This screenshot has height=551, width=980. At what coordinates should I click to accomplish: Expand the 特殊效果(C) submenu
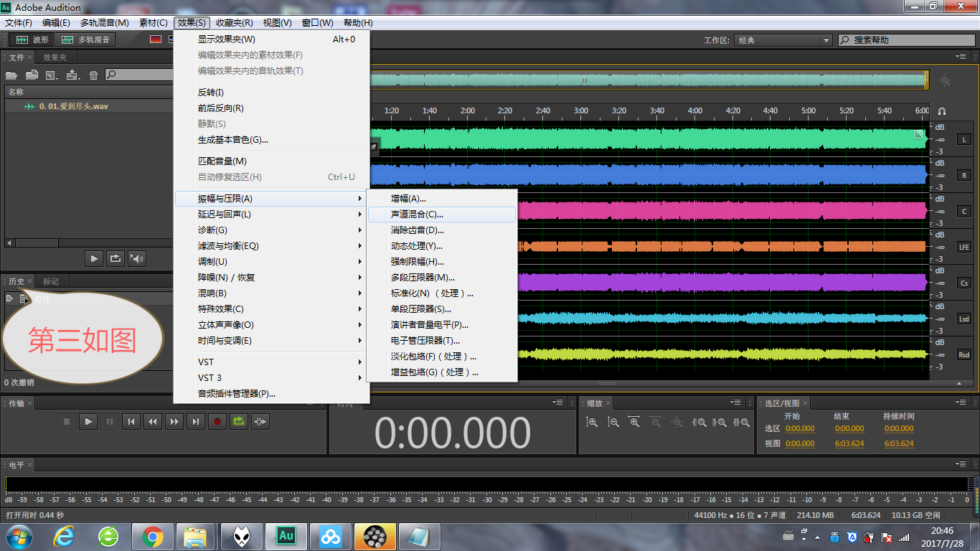point(272,309)
